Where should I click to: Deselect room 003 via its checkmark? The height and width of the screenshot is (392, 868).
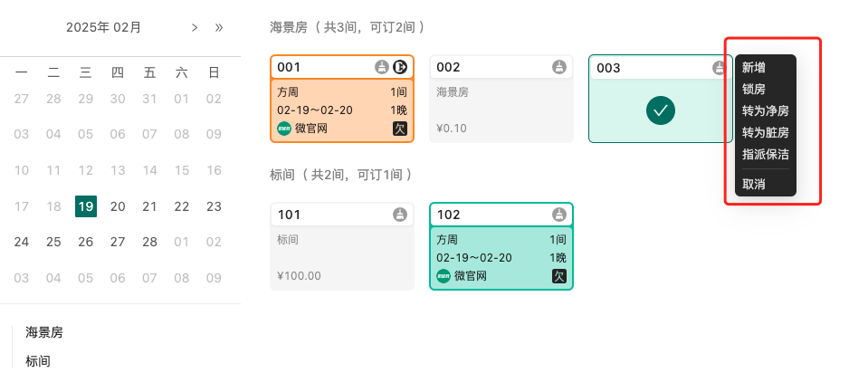click(x=661, y=110)
